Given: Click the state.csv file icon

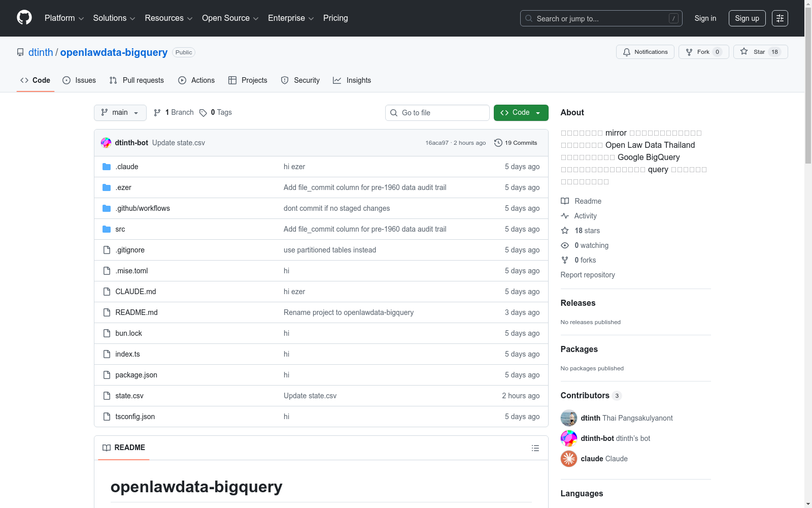Looking at the screenshot, I should (x=107, y=396).
